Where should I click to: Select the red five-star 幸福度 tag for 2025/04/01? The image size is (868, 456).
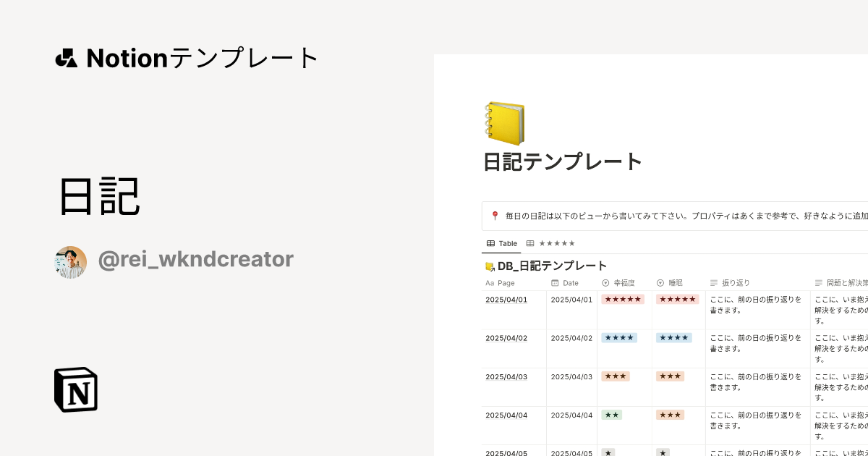pos(623,299)
